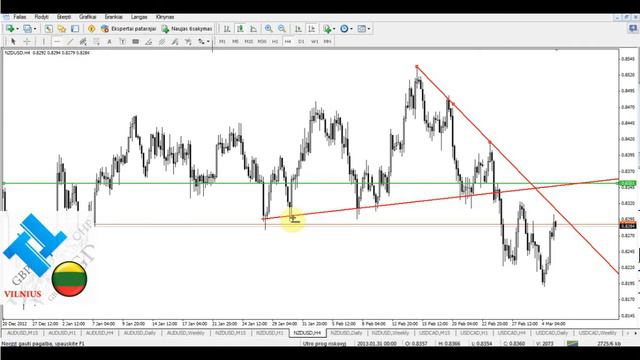Set timeframe to W1
The image size is (640, 360).
[314, 41]
